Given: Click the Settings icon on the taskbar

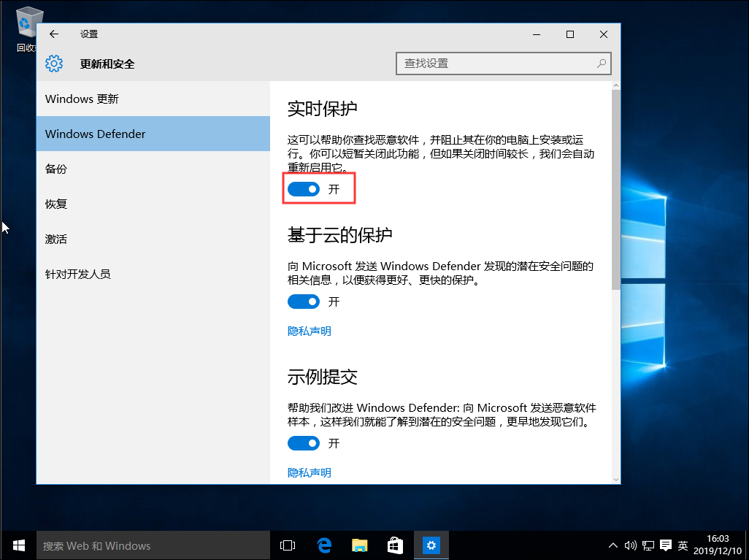Looking at the screenshot, I should click(431, 545).
